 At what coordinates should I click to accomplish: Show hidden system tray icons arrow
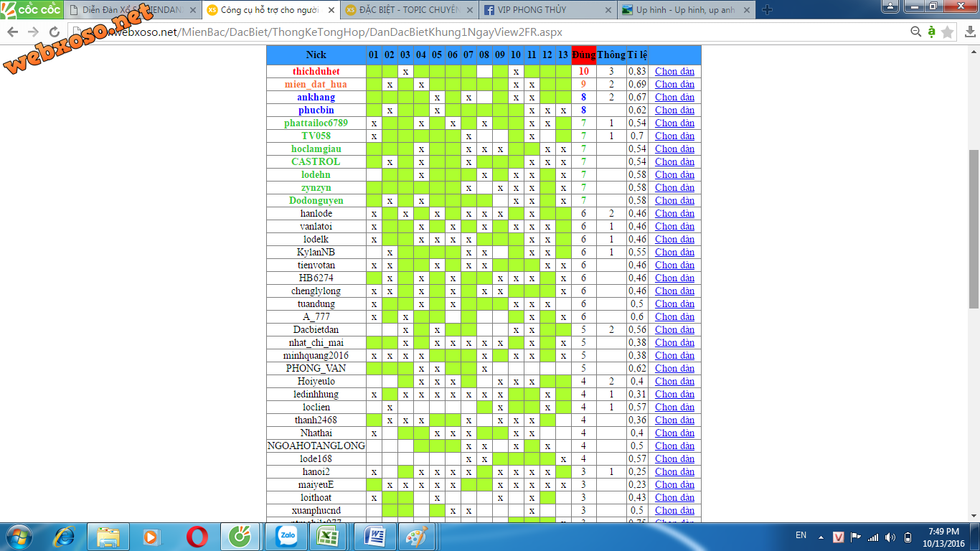coord(821,537)
